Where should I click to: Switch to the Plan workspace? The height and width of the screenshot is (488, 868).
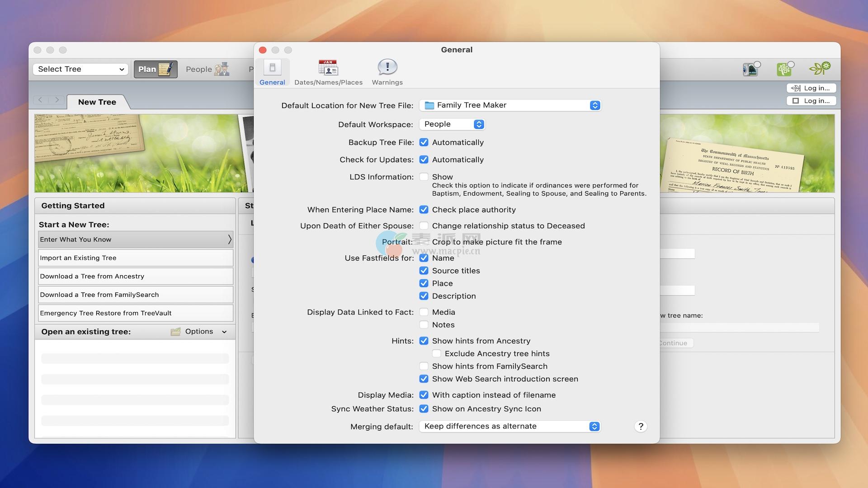(156, 69)
